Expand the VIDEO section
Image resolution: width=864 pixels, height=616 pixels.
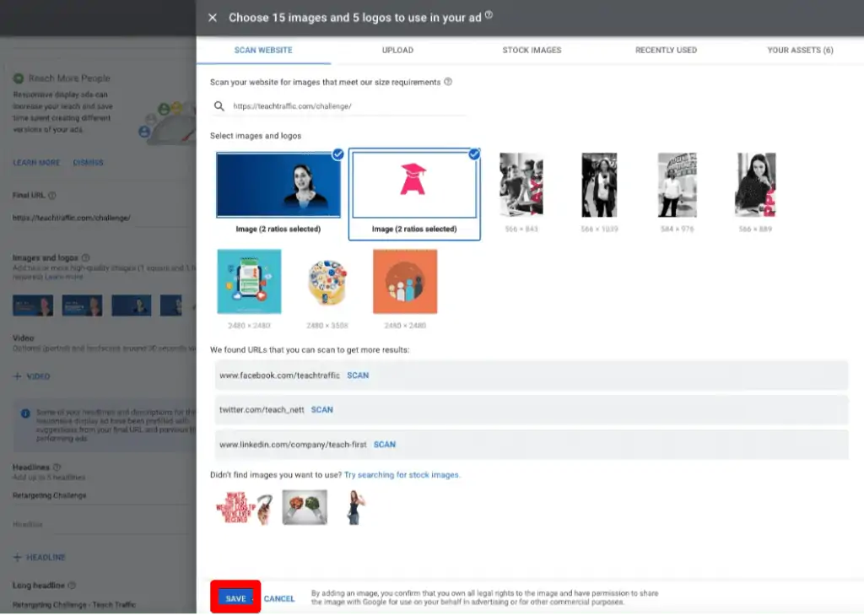(x=30, y=376)
